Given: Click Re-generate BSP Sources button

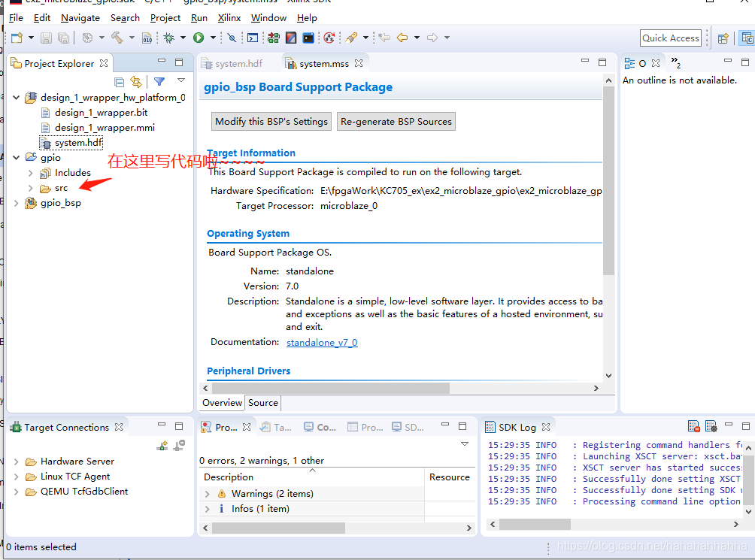Looking at the screenshot, I should click(396, 122).
